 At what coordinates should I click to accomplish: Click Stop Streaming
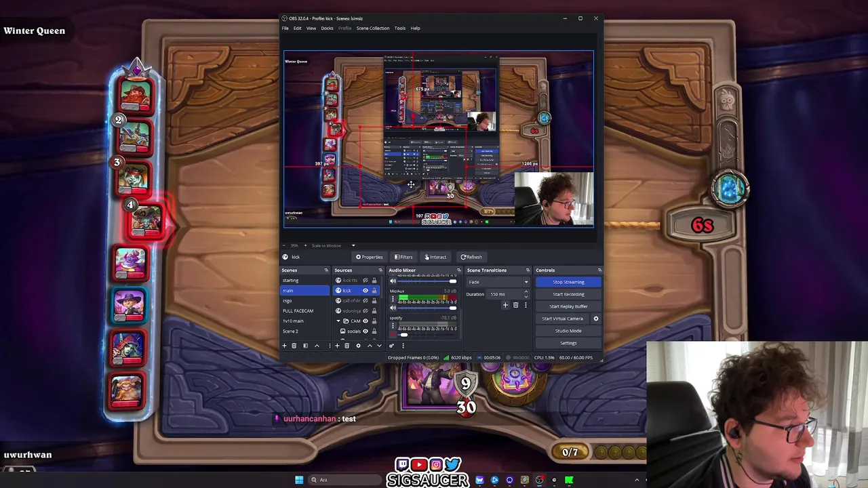click(x=568, y=282)
